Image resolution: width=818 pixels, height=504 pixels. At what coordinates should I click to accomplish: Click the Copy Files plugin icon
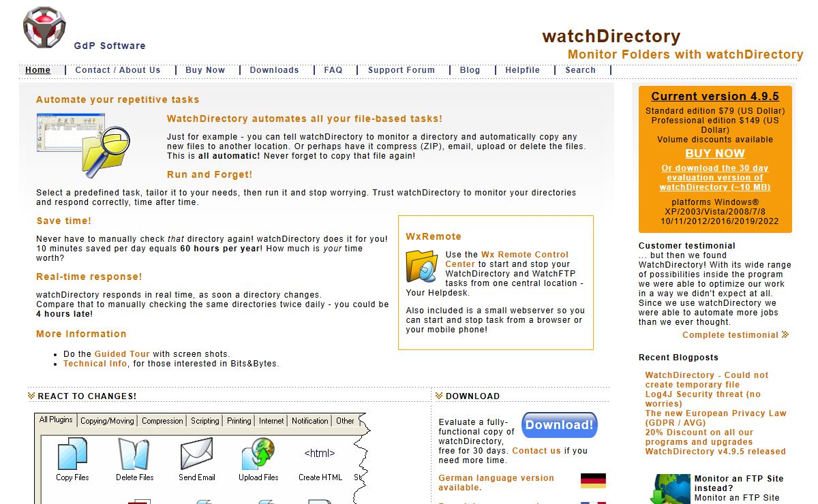coord(72,454)
